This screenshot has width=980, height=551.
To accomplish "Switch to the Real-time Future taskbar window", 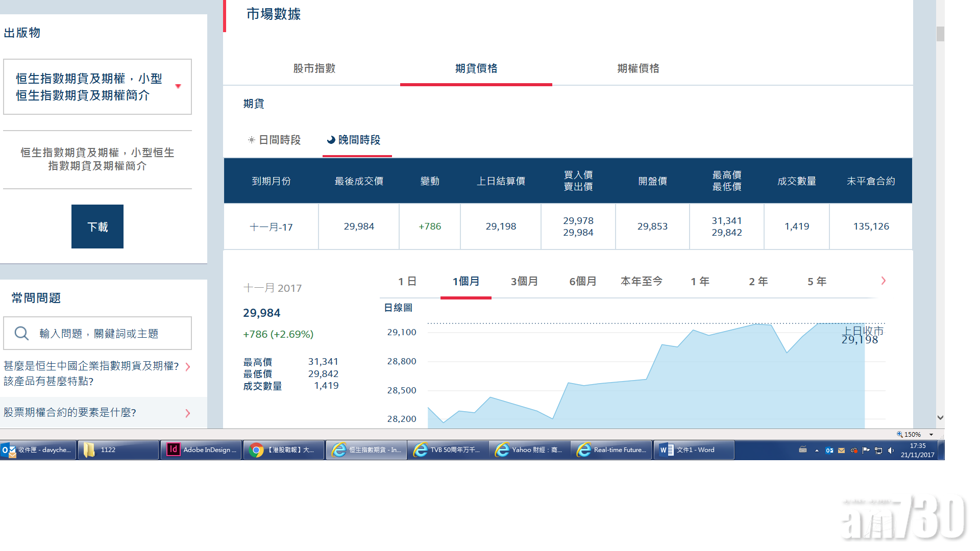I will point(611,450).
